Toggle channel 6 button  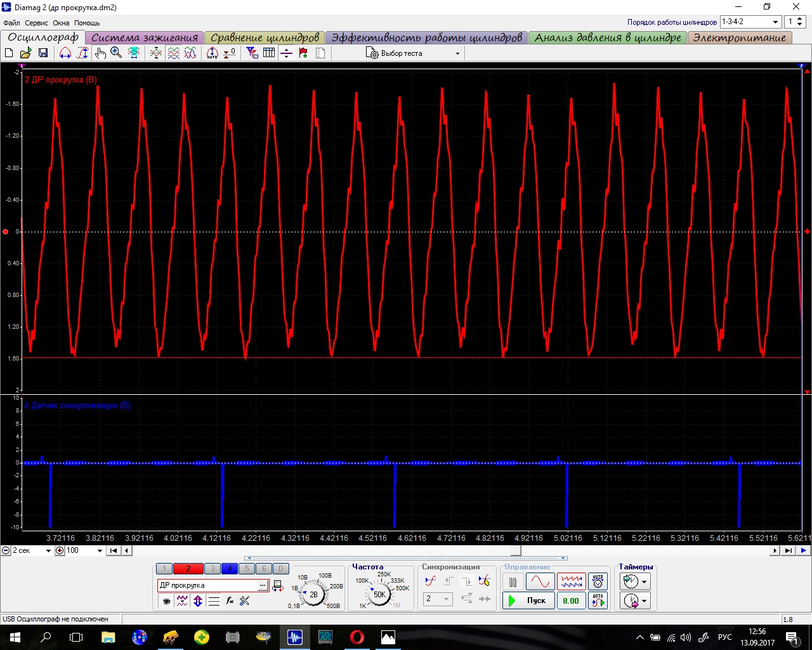click(264, 569)
